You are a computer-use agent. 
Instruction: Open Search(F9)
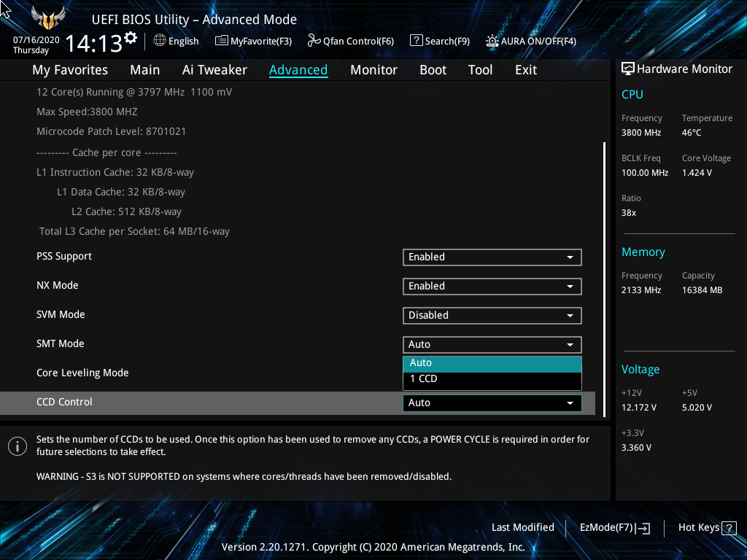pos(447,42)
